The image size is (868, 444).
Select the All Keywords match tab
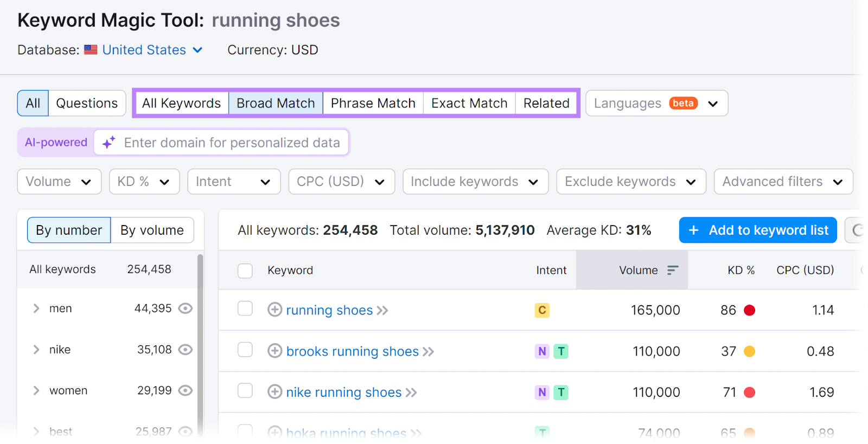coord(181,103)
